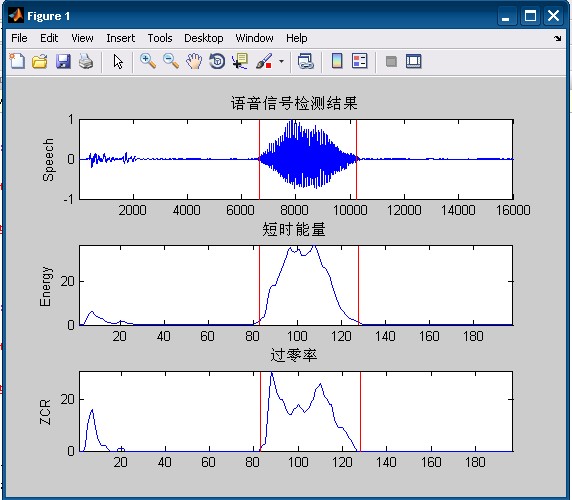This screenshot has width=572, height=500.
Task: Open the Insert menu
Action: pos(120,38)
